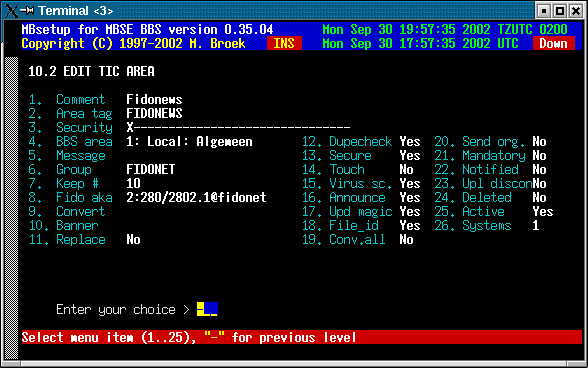Select the Dupecheck Yes option
The width and height of the screenshot is (588, 368).
(410, 141)
